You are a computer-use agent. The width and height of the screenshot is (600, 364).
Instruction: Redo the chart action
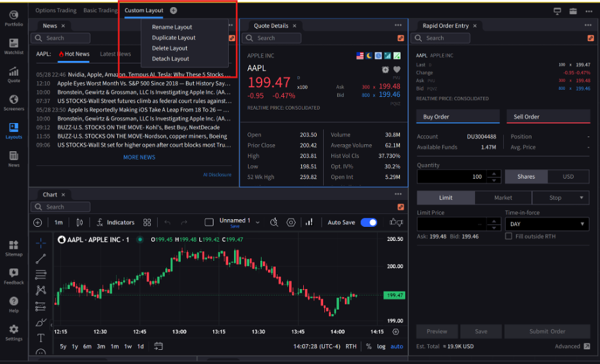pos(184,222)
